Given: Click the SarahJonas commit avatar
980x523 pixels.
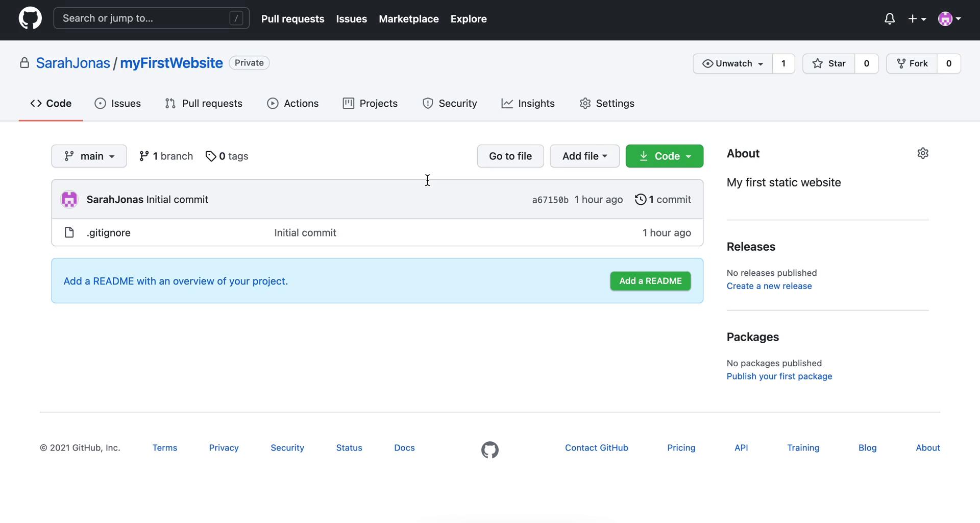Looking at the screenshot, I should [x=69, y=199].
